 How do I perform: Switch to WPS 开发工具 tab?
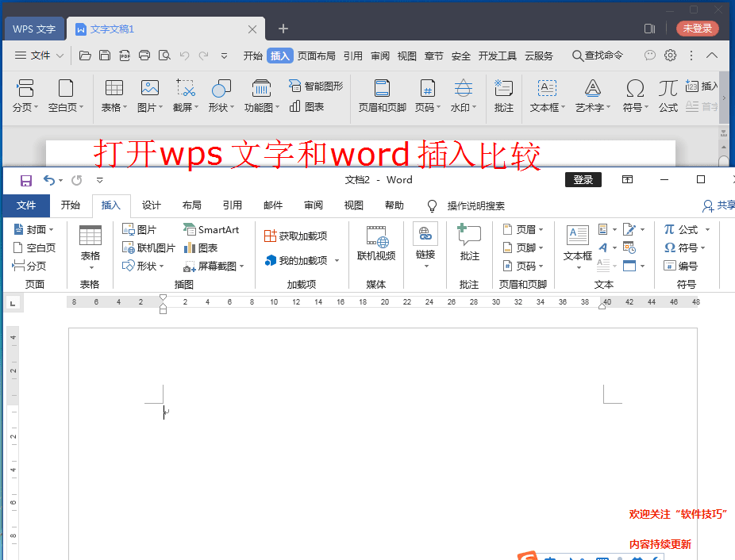498,56
